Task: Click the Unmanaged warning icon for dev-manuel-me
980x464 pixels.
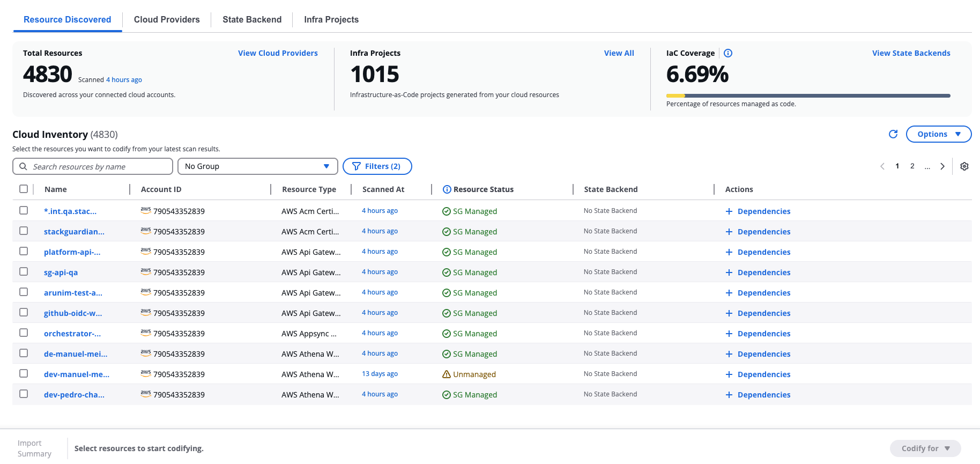Action: (x=446, y=374)
